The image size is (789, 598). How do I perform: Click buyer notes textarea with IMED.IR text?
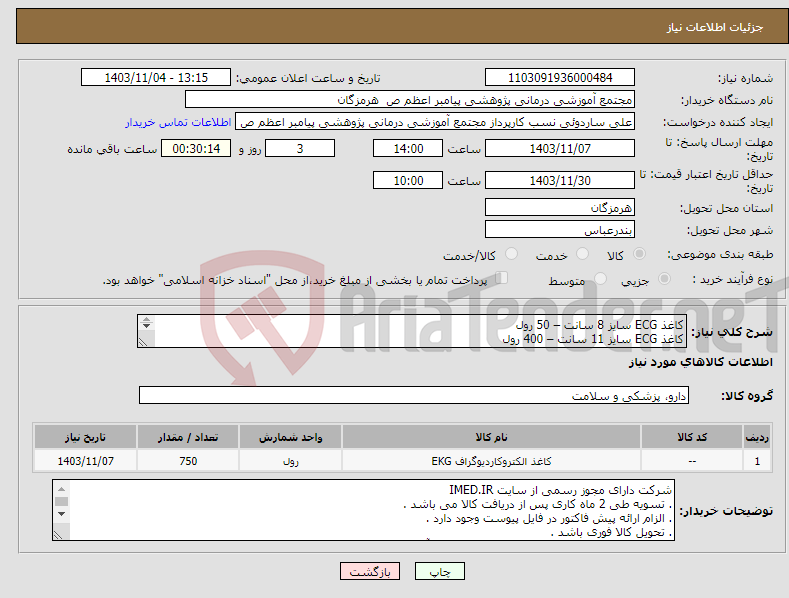(363, 510)
